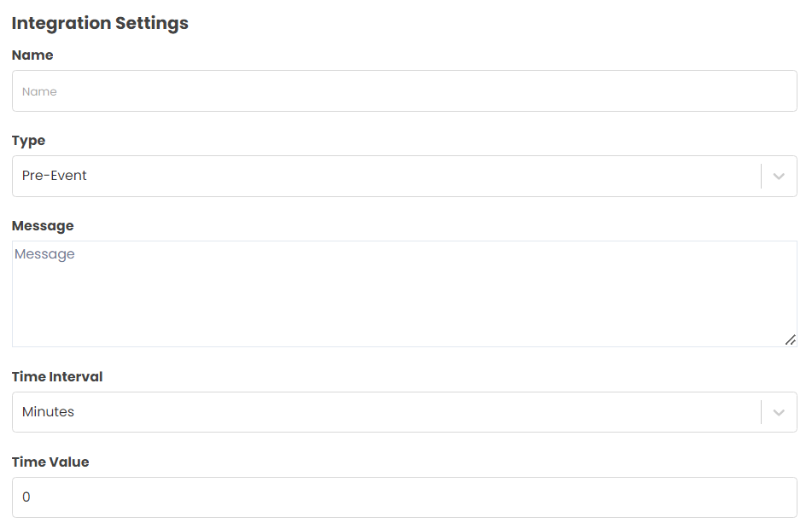Click the Time Interval chevron arrow
Image resolution: width=812 pixels, height=523 pixels.
(779, 412)
